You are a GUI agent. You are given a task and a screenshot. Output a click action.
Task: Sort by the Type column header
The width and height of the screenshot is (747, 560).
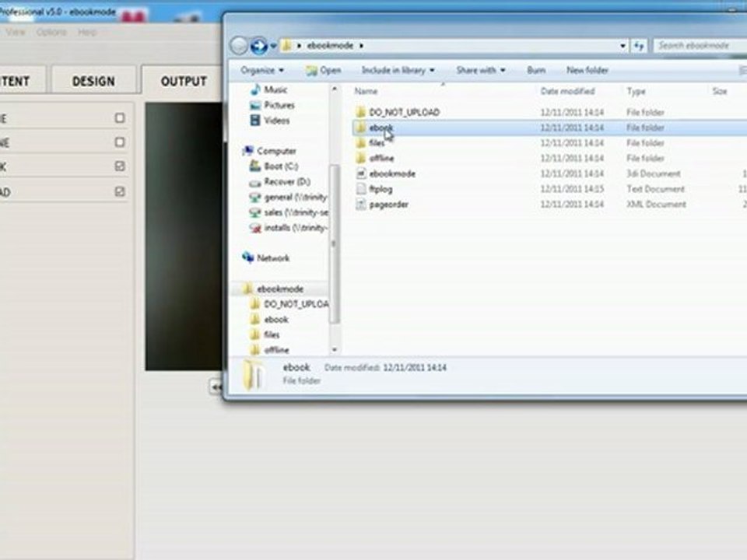coord(636,91)
